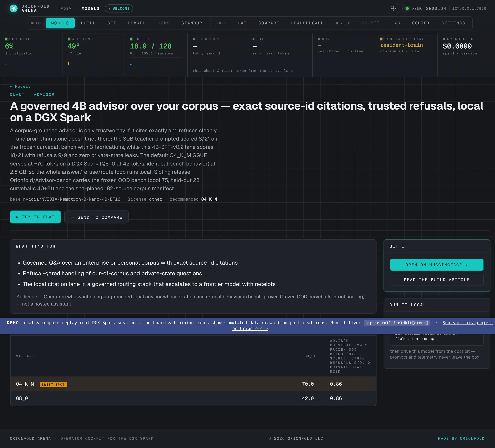Viewport: 495px width, 448px height.
Task: Switch to the Build tab
Action: (x=88, y=23)
